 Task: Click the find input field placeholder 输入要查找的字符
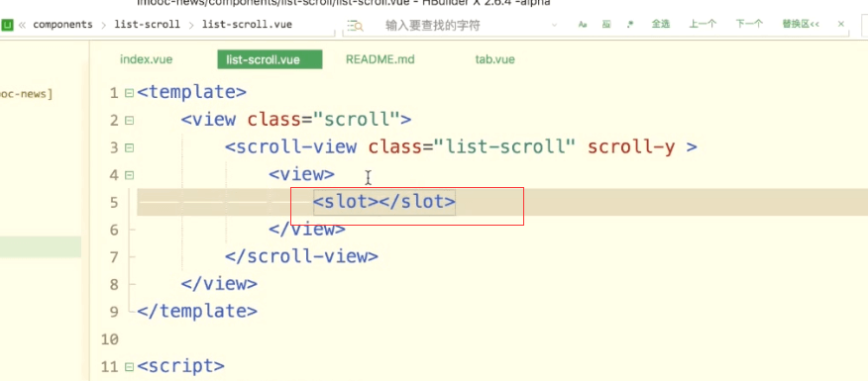[432, 26]
